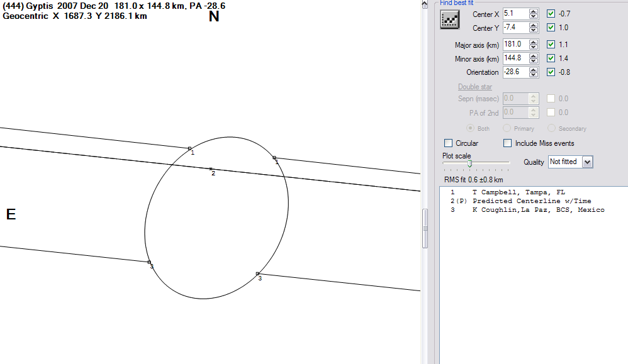Click the Sepn (masec) input field
Image resolution: width=628 pixels, height=364 pixels.
pyautogui.click(x=516, y=99)
